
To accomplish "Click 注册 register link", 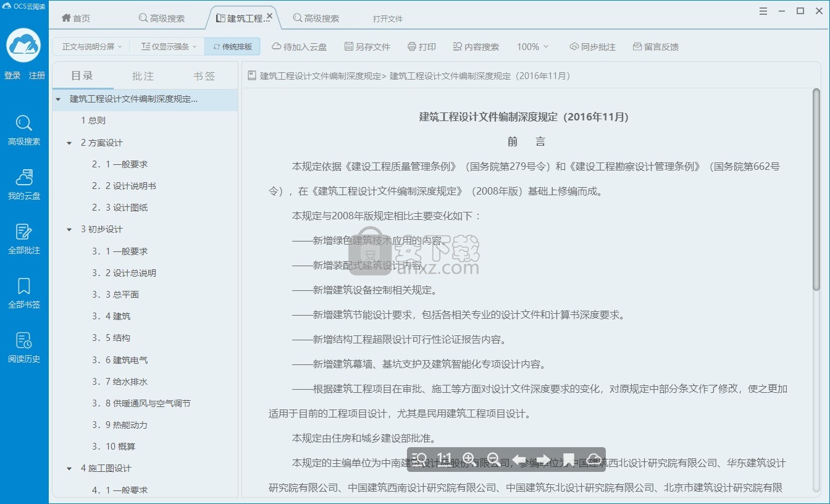I will point(37,75).
